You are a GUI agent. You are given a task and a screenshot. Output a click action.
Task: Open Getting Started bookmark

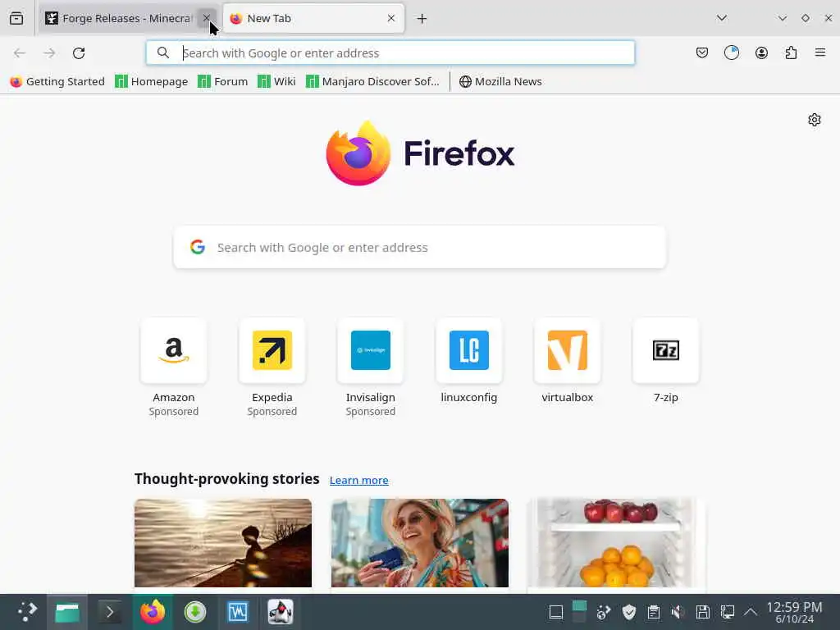coord(57,81)
